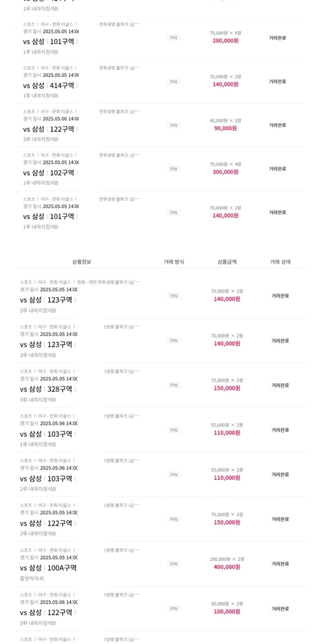Click the PIN badge beside the 300,000원 price
This screenshot has width=322, height=644.
(174, 169)
